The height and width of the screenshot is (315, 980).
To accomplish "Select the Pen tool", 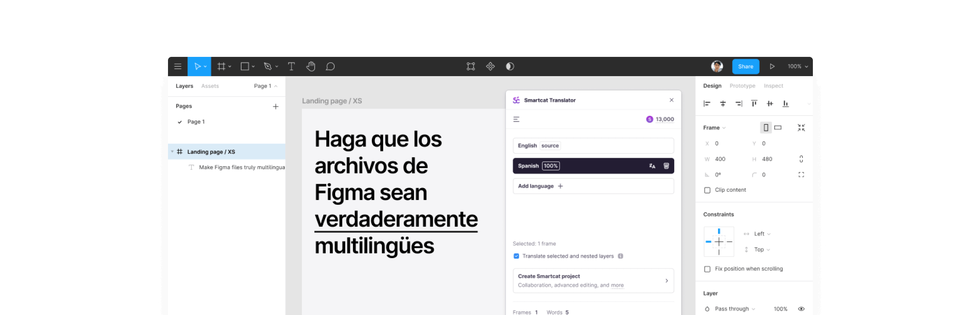I will [x=268, y=66].
